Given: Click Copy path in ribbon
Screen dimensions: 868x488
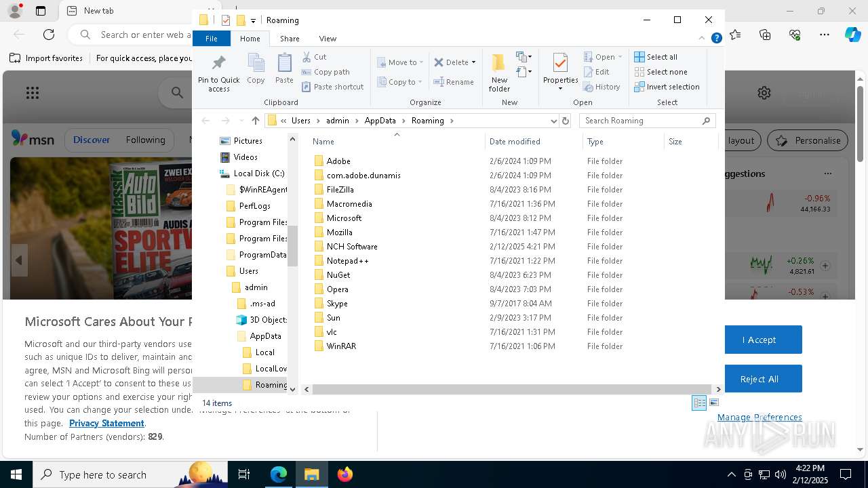Looking at the screenshot, I should click(325, 72).
